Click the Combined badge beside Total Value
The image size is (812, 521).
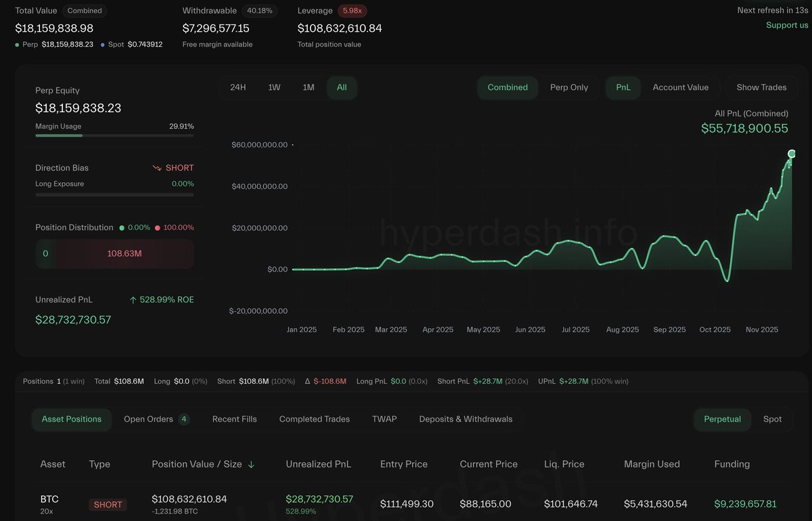coord(85,10)
